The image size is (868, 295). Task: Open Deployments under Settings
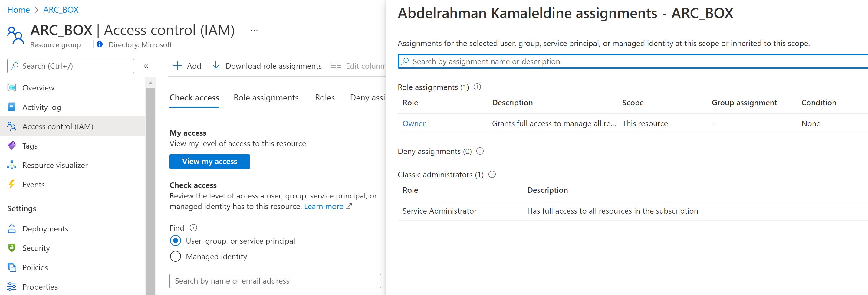click(45, 229)
